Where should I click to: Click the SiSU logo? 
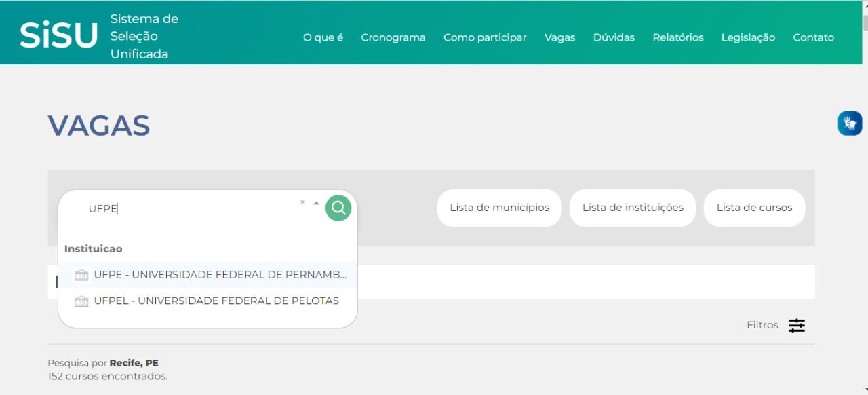58,35
